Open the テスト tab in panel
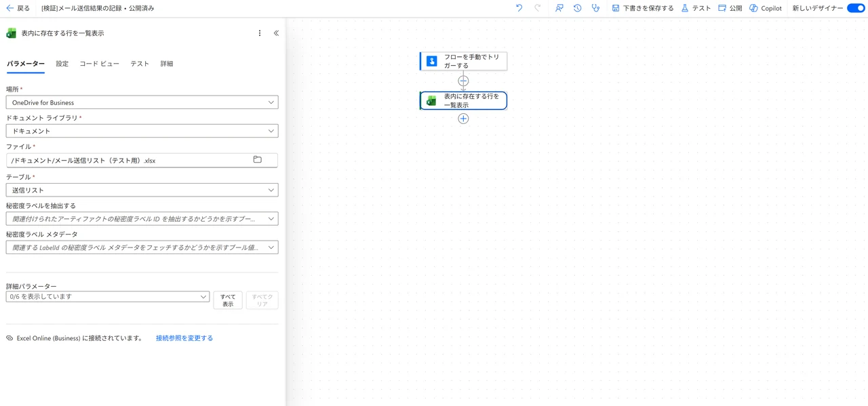The height and width of the screenshot is (406, 868). pos(140,64)
